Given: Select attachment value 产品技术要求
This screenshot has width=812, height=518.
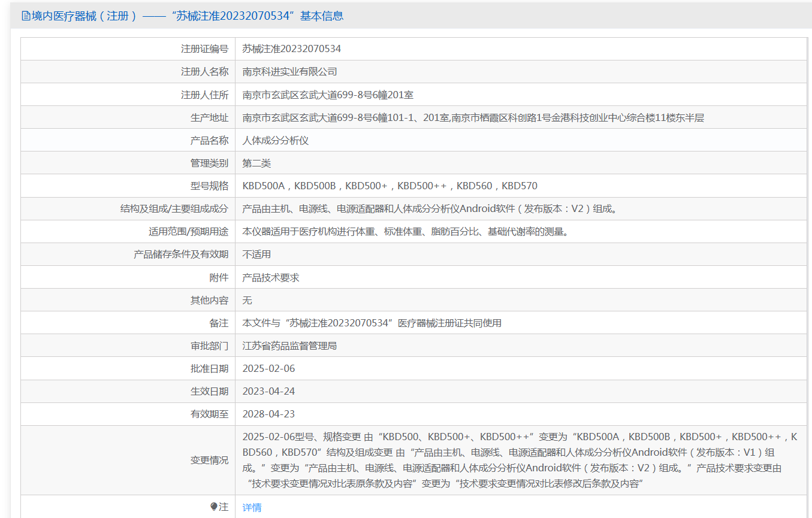Looking at the screenshot, I should click(x=271, y=277).
